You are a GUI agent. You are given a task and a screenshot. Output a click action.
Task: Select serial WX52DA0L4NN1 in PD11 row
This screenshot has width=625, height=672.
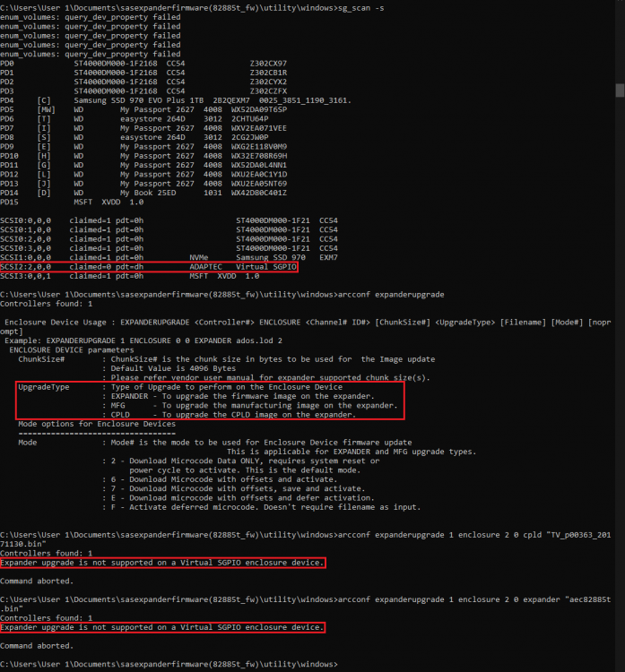pyautogui.click(x=259, y=165)
